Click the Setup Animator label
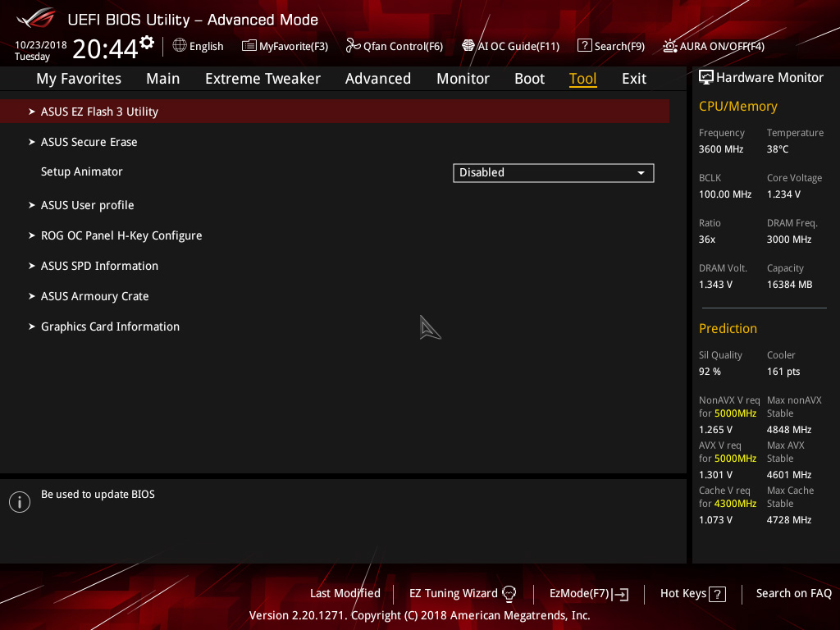 pyautogui.click(x=82, y=172)
